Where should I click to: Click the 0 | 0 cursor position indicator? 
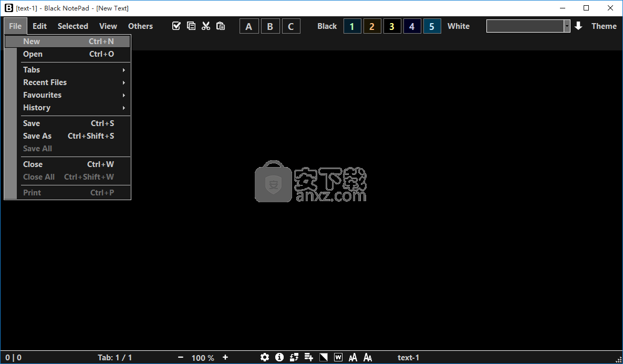14,358
